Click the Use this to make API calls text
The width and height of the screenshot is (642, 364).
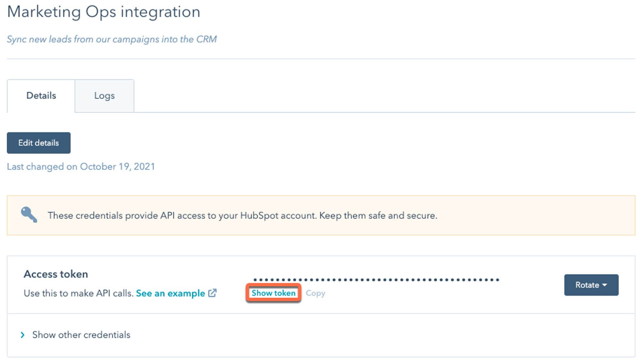coord(78,293)
